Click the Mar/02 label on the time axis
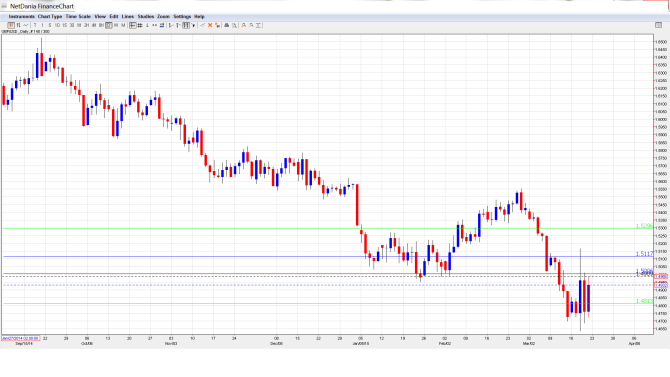 (x=529, y=343)
